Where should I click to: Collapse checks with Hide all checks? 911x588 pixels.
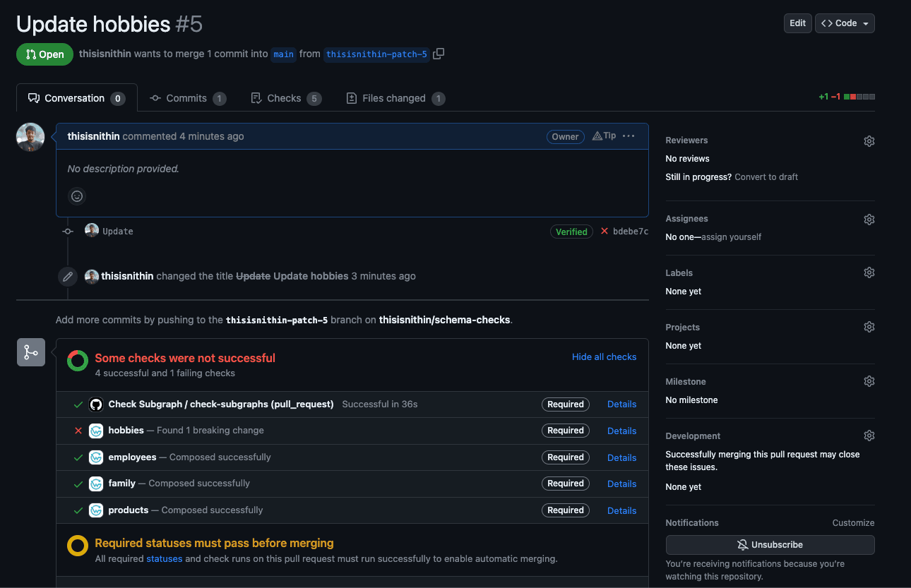604,356
